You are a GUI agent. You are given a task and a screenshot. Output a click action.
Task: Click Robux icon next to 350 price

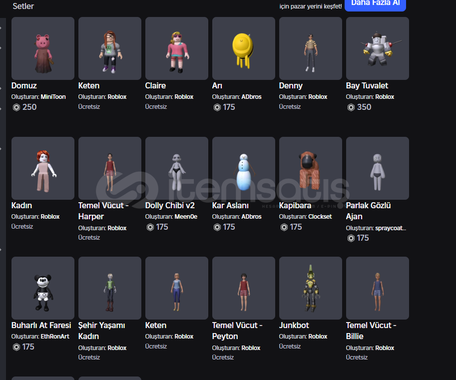point(351,107)
